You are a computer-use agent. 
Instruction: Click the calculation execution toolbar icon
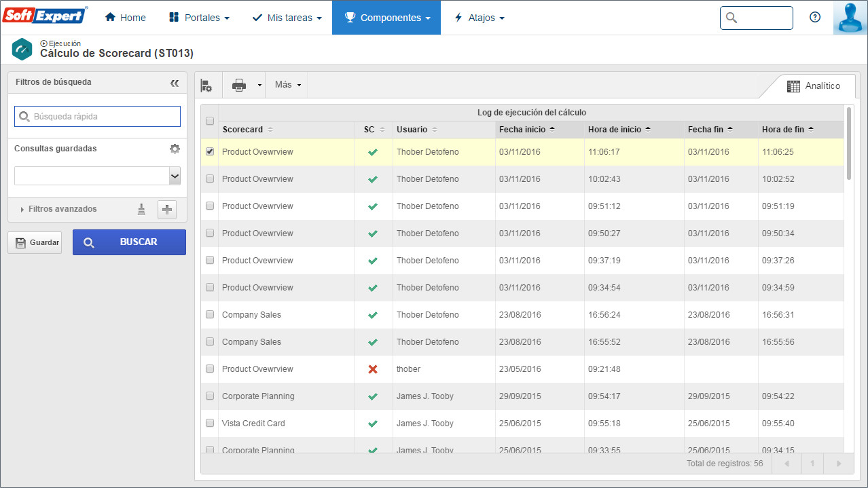click(x=206, y=86)
